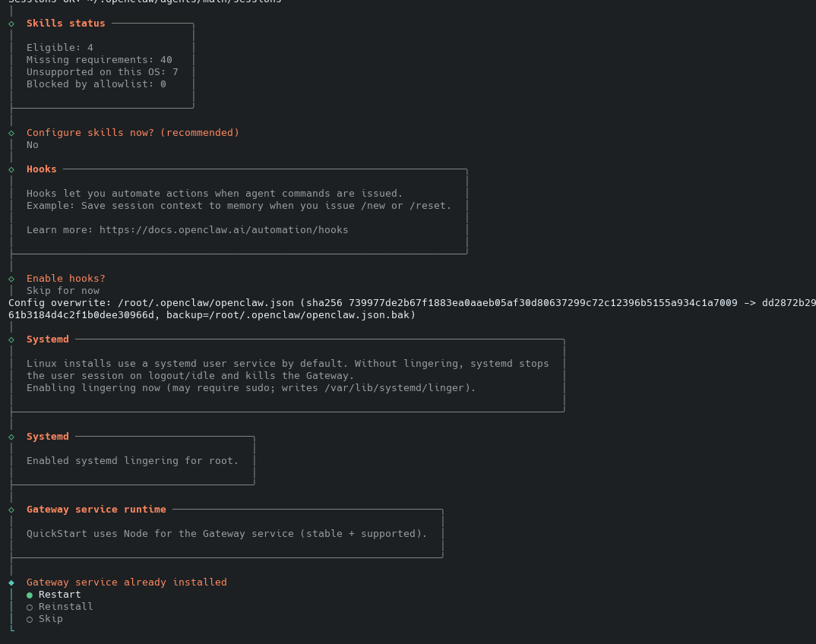Click the diamond beside the first Systemd heading
The image size is (816, 644).
coord(11,339)
